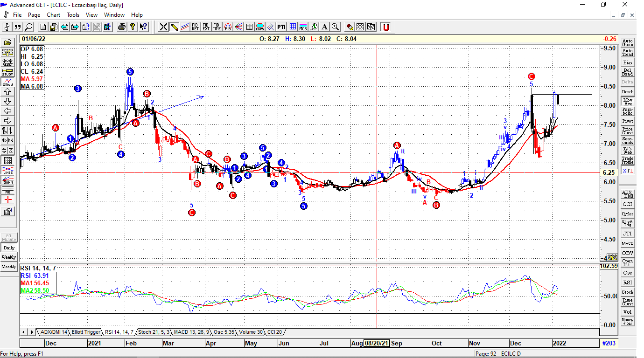Open the View menu

[91, 15]
